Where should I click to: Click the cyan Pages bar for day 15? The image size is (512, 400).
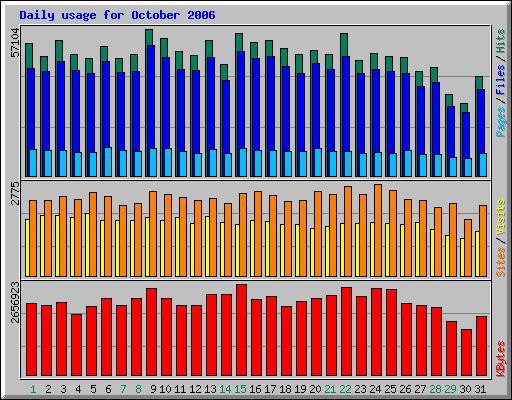pos(243,163)
